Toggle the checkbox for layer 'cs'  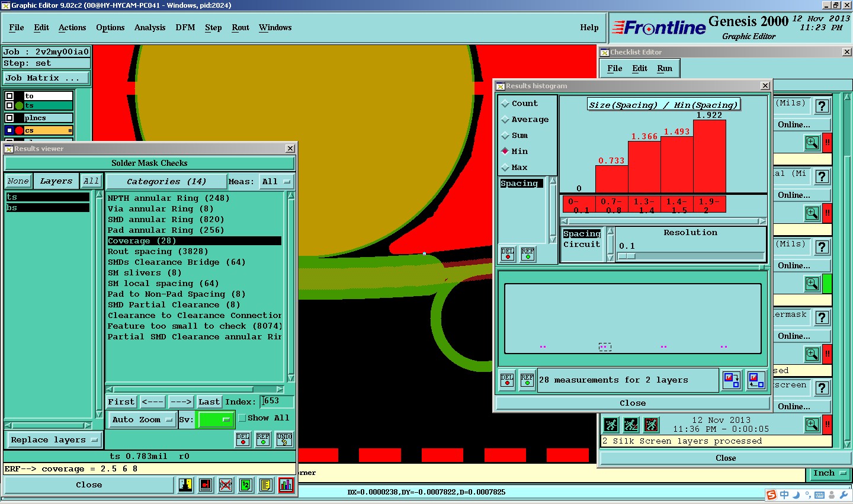pyautogui.click(x=9, y=130)
